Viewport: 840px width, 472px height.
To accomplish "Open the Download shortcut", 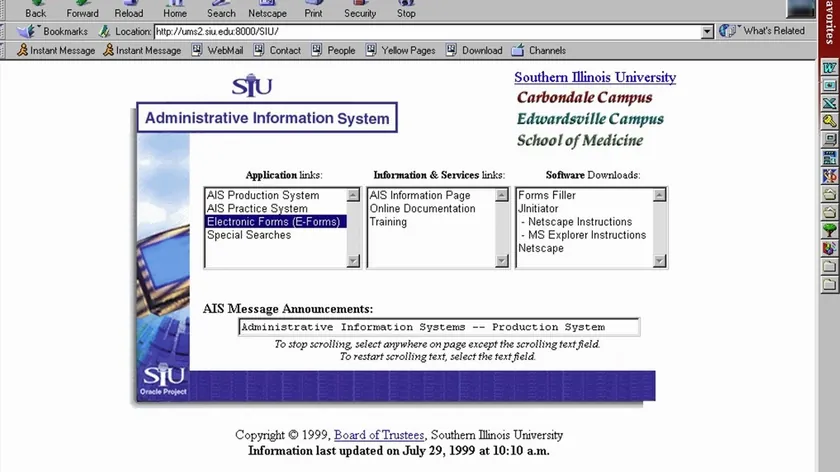I will (474, 50).
